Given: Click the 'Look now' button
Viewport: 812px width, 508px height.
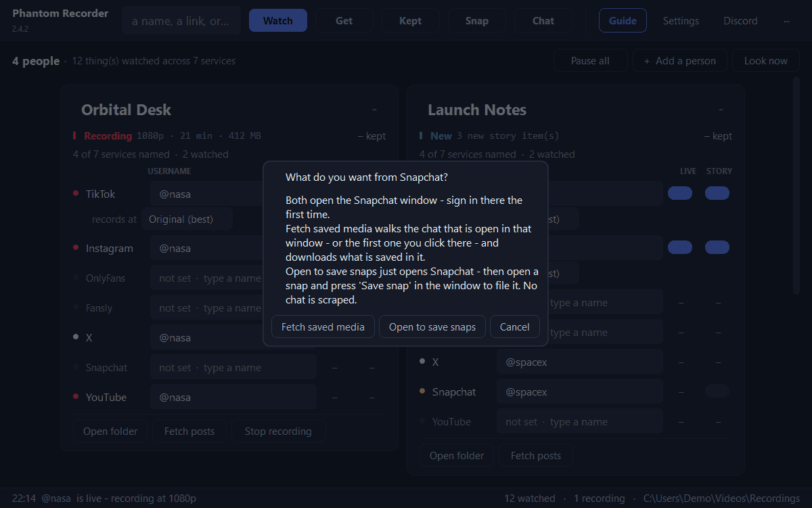Looking at the screenshot, I should (766, 61).
